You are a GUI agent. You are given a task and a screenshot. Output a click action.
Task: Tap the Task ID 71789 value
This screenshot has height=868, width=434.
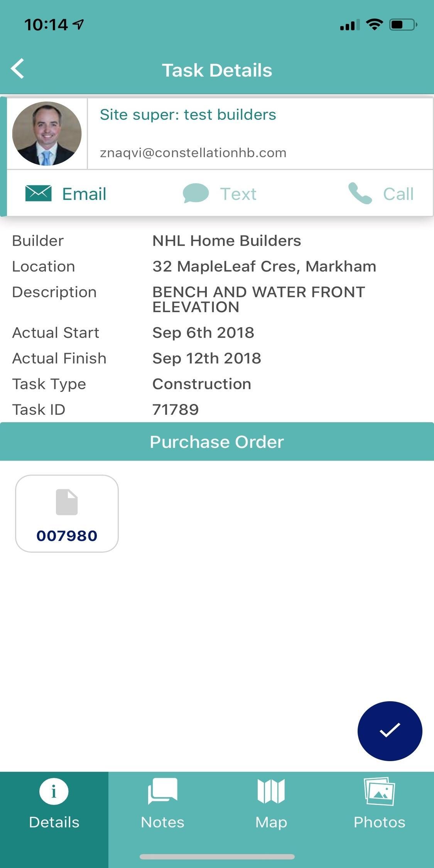pos(176,410)
